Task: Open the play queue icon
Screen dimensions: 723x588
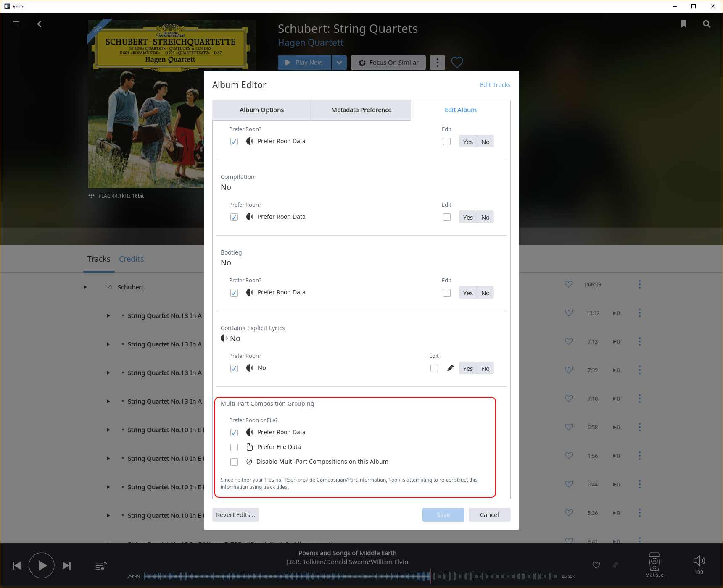Action: coord(101,566)
